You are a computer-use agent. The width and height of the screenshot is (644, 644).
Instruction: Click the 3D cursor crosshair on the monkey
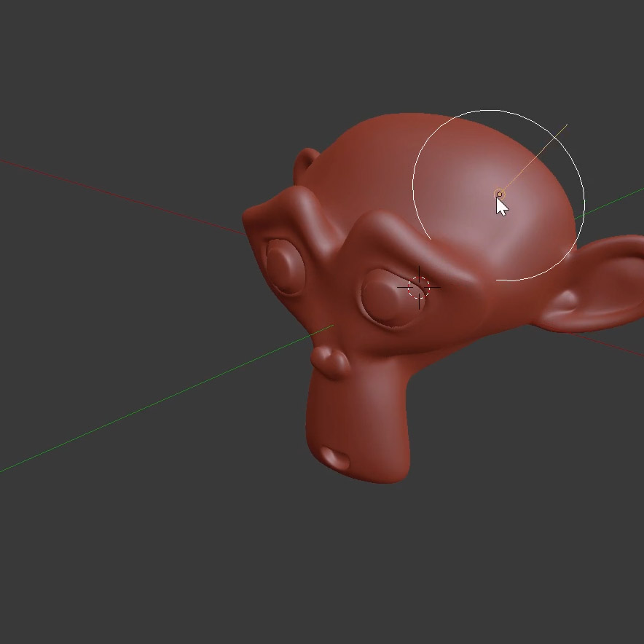[419, 288]
